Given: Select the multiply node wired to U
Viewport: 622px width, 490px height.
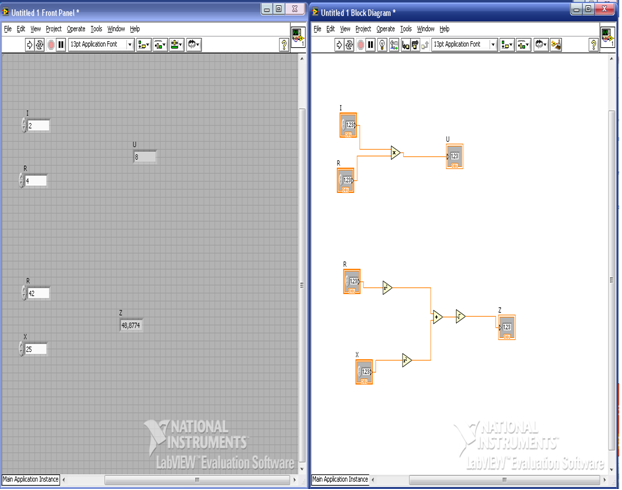Looking at the screenshot, I should click(x=396, y=153).
